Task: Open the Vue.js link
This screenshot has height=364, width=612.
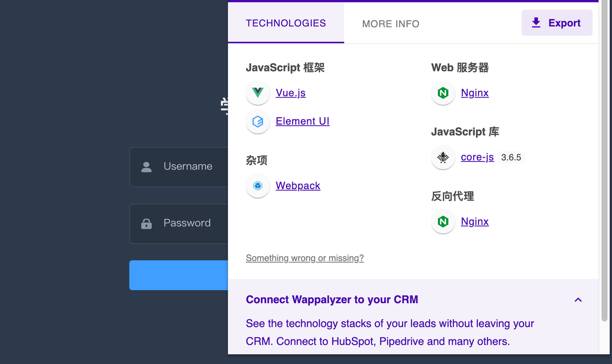Action: [x=291, y=93]
